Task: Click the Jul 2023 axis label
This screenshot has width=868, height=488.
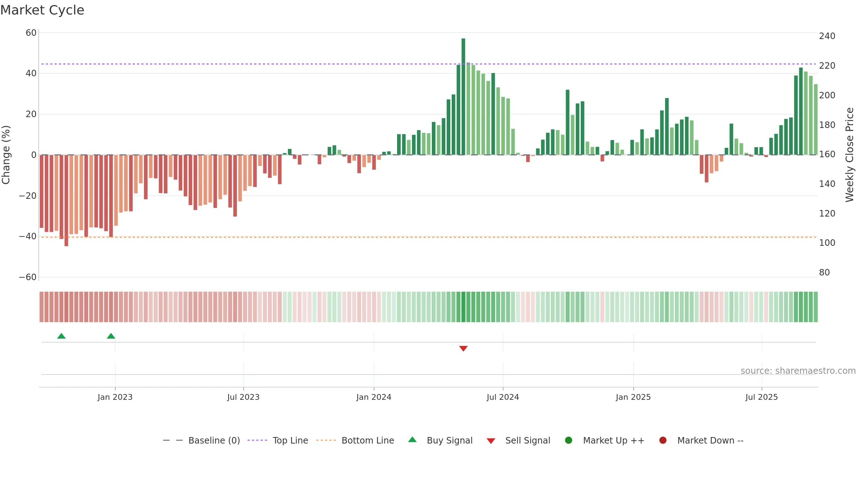Action: coord(243,397)
